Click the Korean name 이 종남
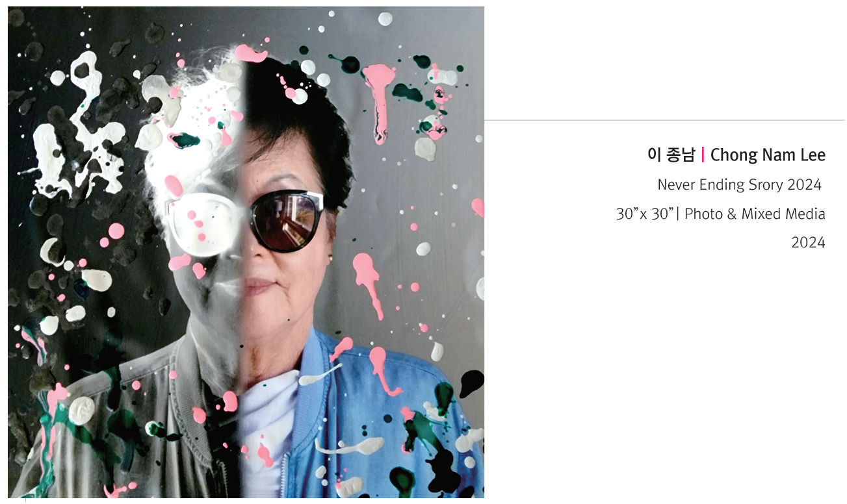The image size is (847, 504). click(x=671, y=155)
